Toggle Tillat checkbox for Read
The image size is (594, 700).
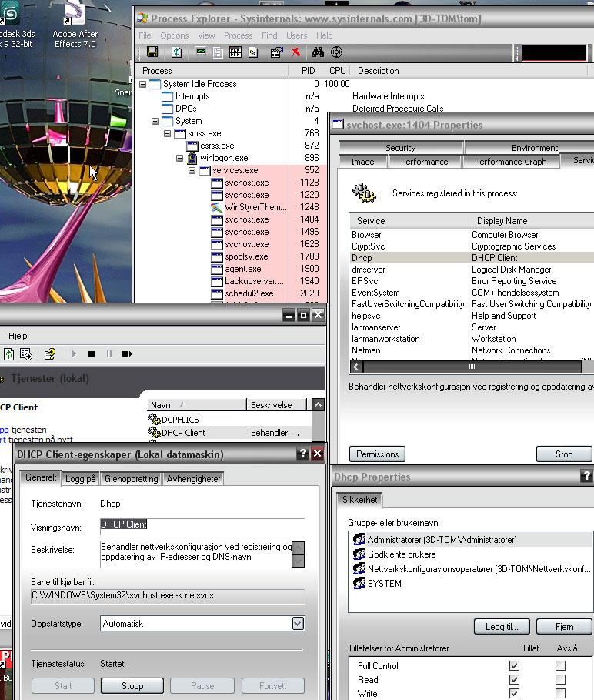tap(514, 679)
